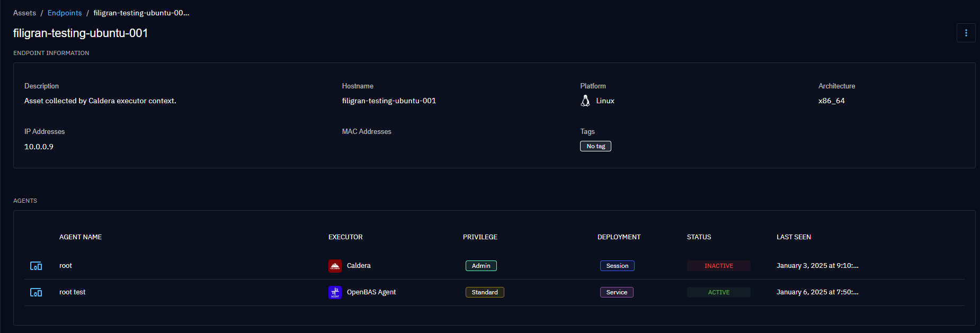Click the No tag chip
The width and height of the screenshot is (980, 333).
595,146
